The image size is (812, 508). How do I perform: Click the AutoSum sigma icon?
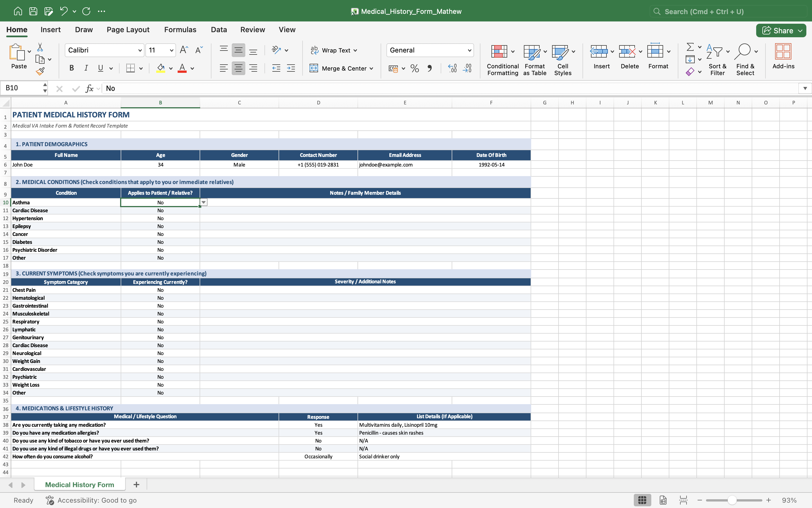[690, 47]
